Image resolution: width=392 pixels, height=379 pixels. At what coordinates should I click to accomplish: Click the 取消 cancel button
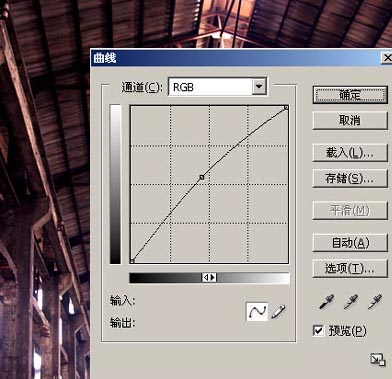[350, 120]
